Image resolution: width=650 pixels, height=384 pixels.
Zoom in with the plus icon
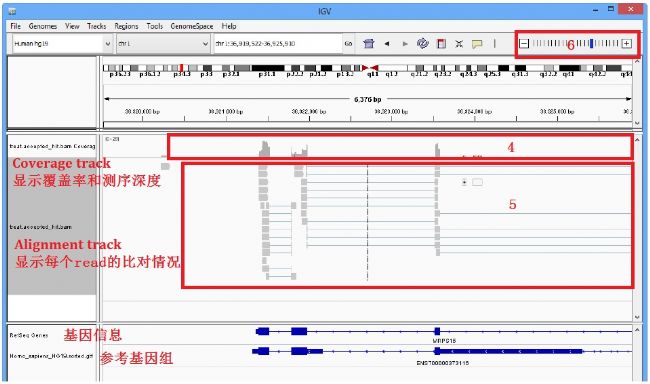tap(627, 44)
